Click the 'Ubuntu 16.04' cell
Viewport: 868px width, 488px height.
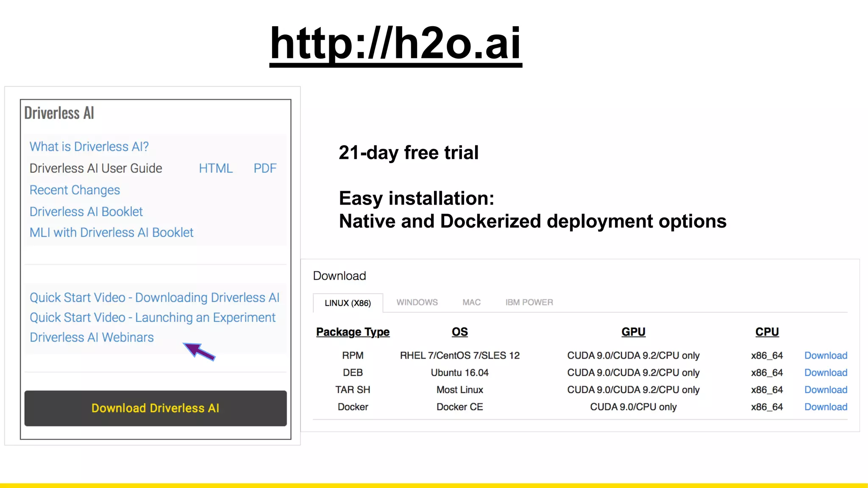[x=460, y=373]
